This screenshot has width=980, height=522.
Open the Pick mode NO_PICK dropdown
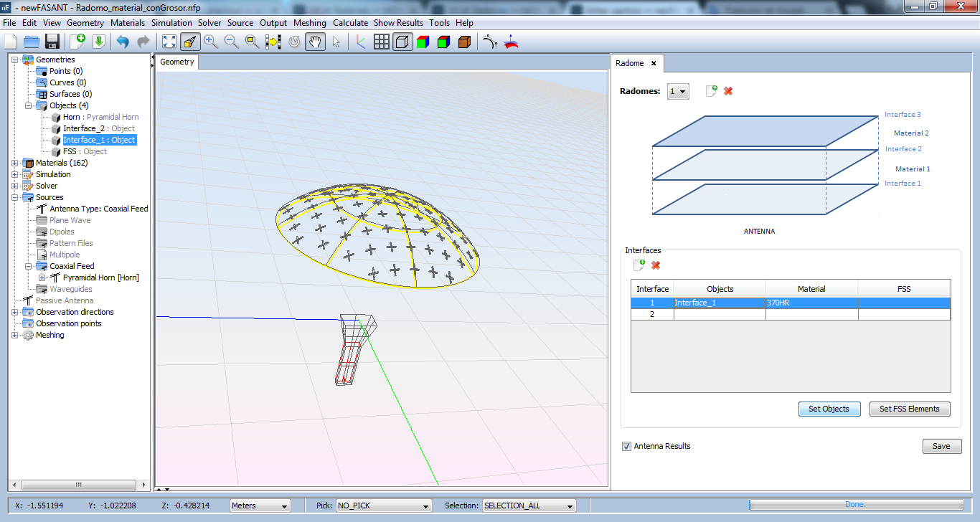pos(384,506)
